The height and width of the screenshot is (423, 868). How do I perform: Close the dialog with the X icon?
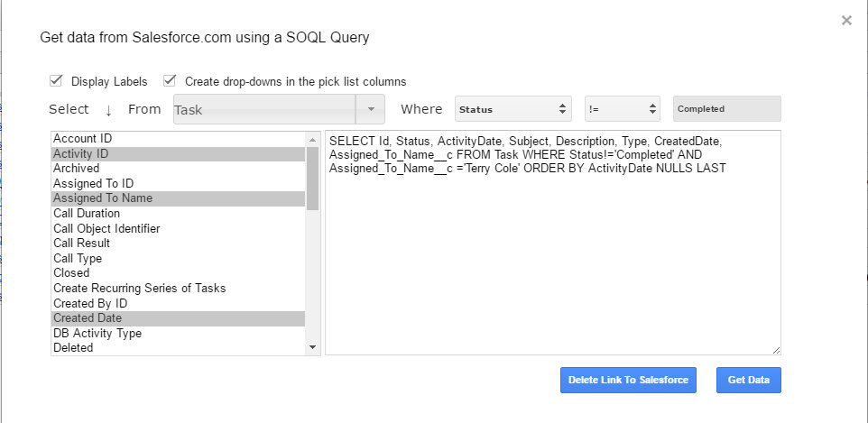pyautogui.click(x=846, y=21)
